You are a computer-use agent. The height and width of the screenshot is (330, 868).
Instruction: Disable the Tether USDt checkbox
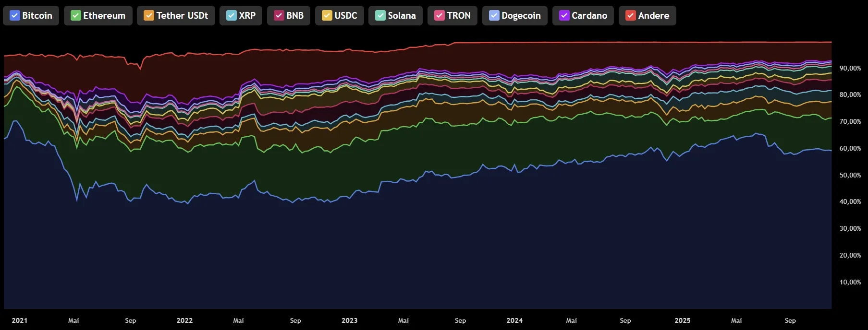point(149,16)
